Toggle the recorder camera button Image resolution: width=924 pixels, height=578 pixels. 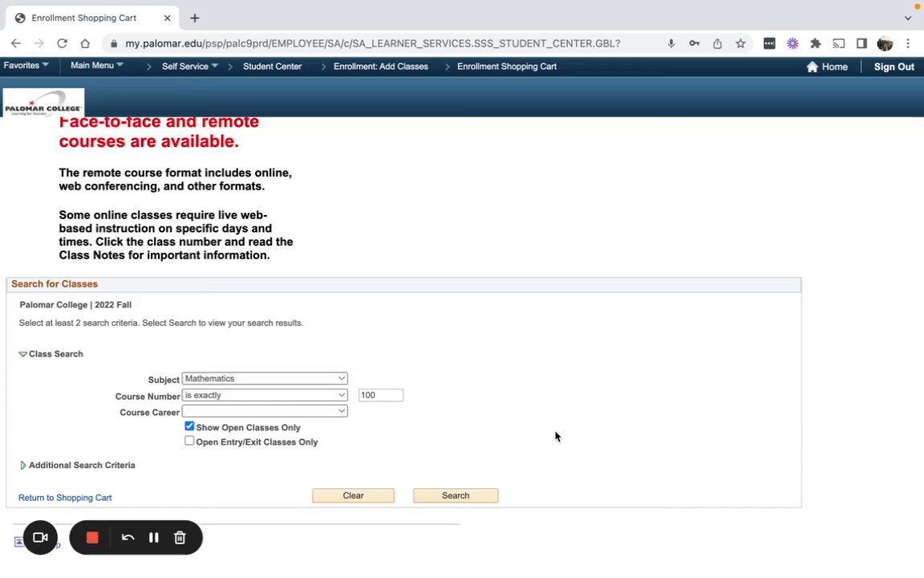40,537
